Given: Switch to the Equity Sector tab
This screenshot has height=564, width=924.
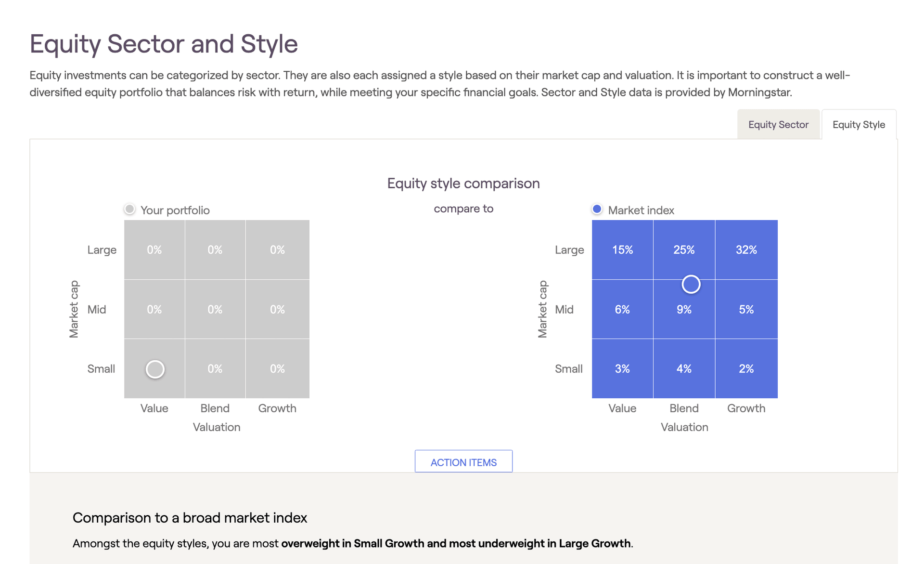Looking at the screenshot, I should (x=778, y=124).
